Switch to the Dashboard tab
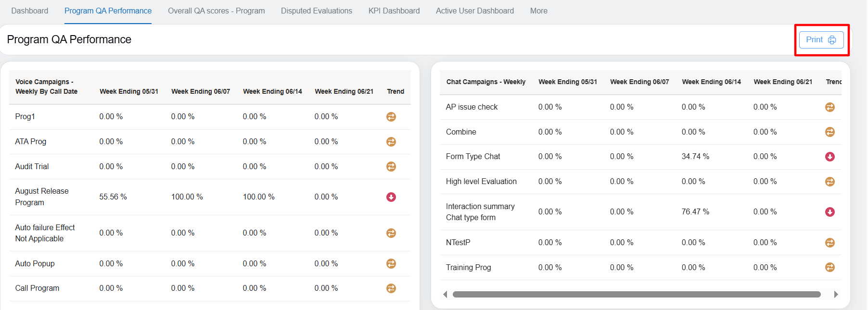This screenshot has height=310, width=868. [30, 11]
